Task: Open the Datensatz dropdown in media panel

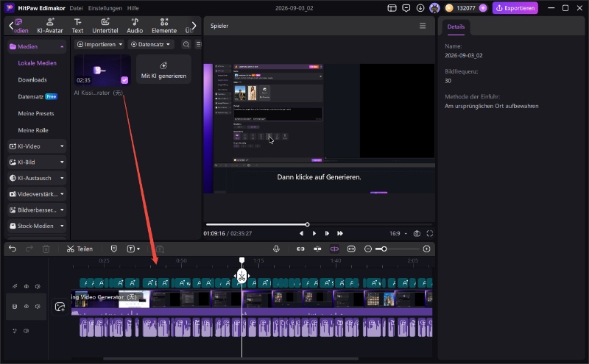Action: tap(151, 44)
